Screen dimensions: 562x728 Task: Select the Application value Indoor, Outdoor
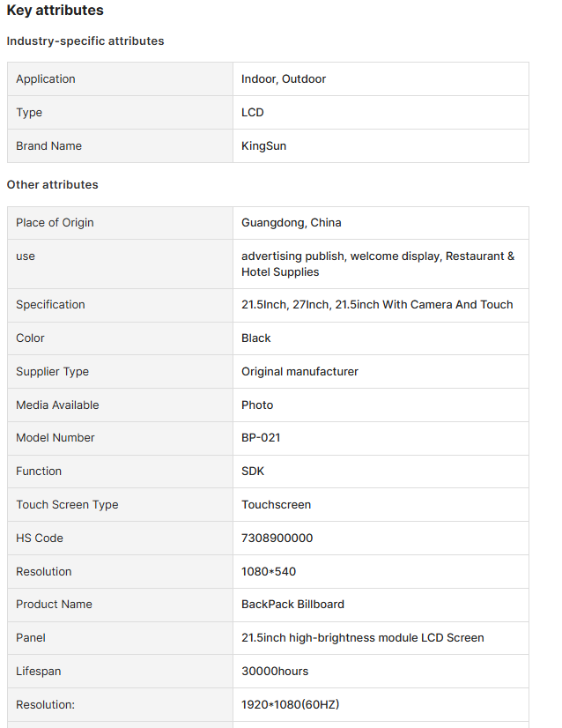pyautogui.click(x=284, y=79)
